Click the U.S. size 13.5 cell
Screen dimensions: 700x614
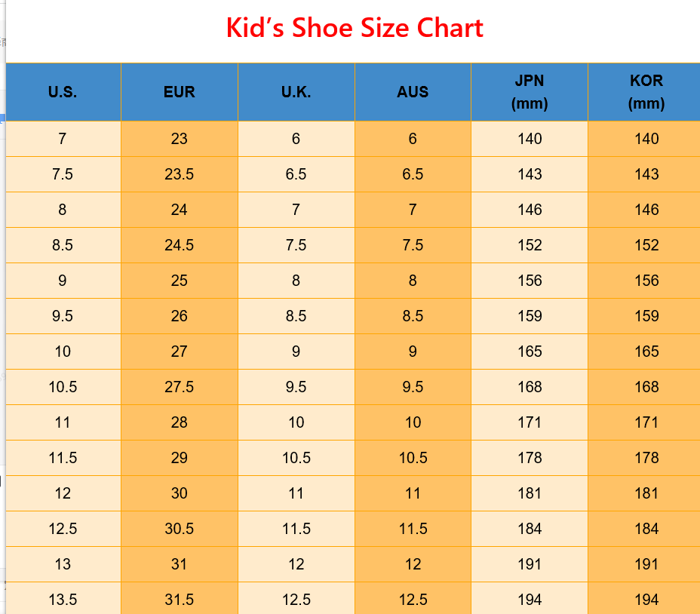coord(63,599)
